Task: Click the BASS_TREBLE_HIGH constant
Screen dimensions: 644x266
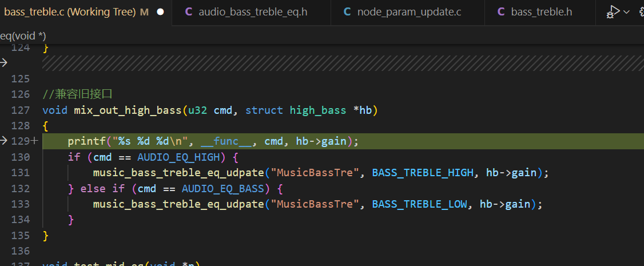Action: pyautogui.click(x=423, y=172)
